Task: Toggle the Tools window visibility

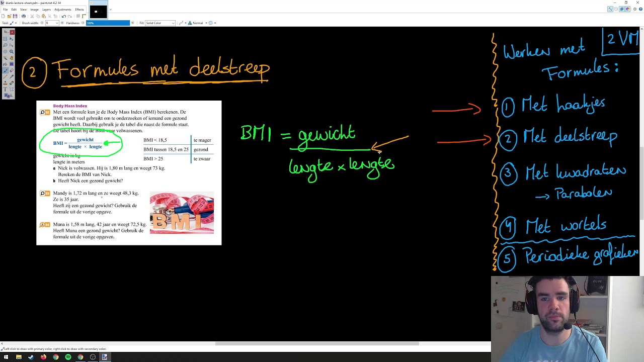Action: click(610, 9)
